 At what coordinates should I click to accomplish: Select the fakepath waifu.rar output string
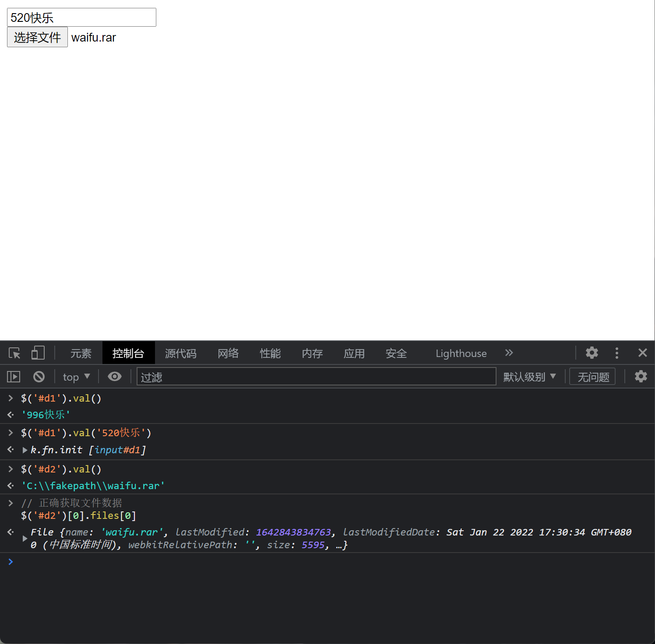click(x=93, y=486)
